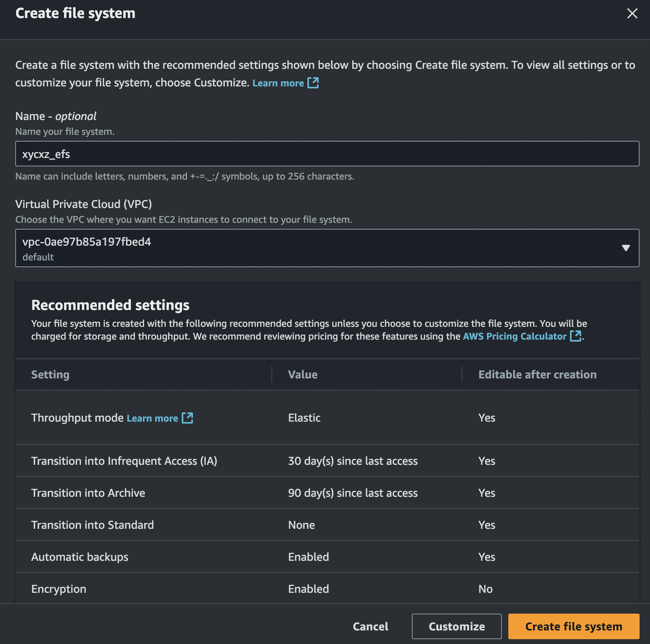Expand the VPC dropdown arrow
This screenshot has height=644, width=650.
(x=626, y=248)
